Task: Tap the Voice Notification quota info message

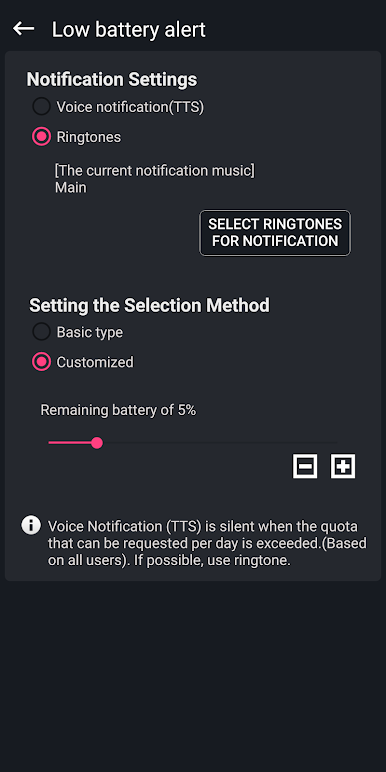Action: coord(207,543)
